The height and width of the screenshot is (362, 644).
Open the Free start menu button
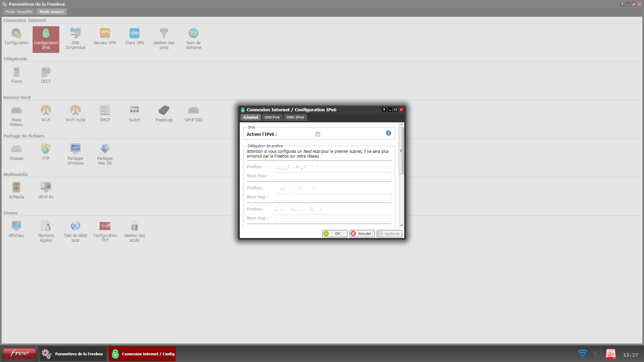19,354
